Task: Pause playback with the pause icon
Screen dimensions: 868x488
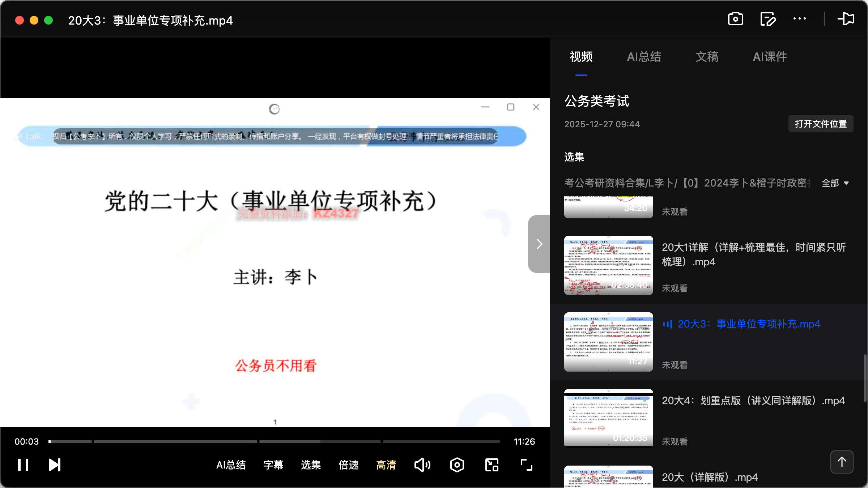Action: tap(23, 465)
